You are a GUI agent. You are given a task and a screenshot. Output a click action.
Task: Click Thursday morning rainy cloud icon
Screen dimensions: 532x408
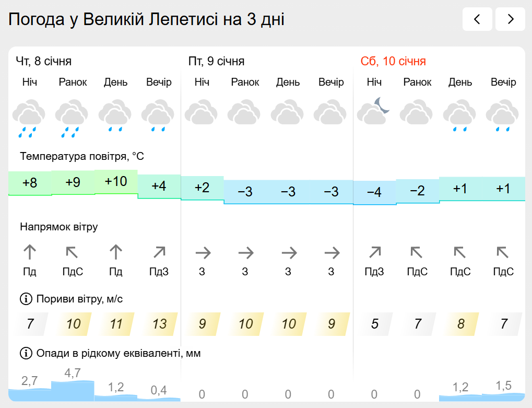point(73,118)
